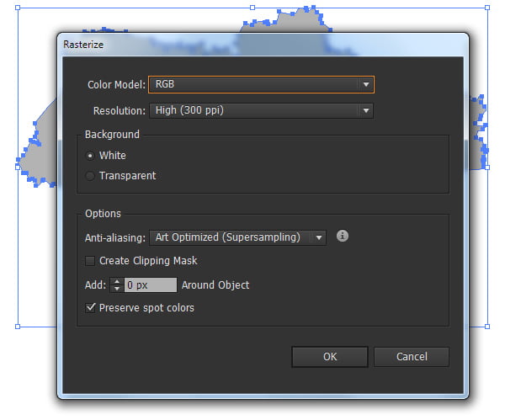Confirm rasterize with the OK button
The image size is (505, 420).
point(330,357)
